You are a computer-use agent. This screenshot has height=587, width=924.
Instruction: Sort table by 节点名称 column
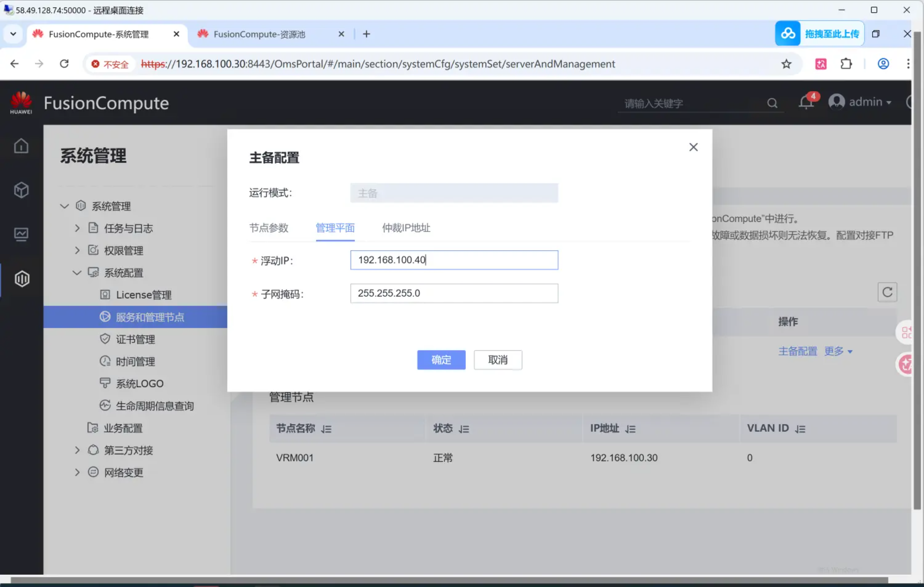click(x=326, y=429)
